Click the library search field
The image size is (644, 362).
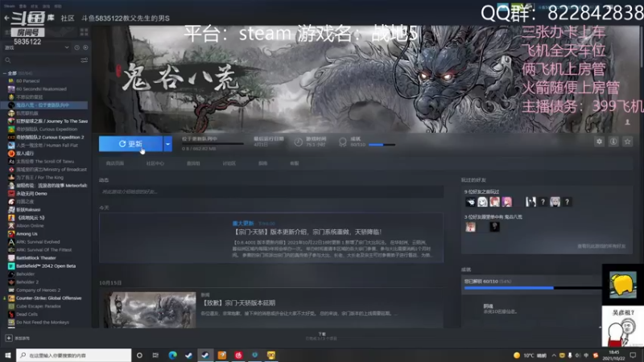coord(41,60)
